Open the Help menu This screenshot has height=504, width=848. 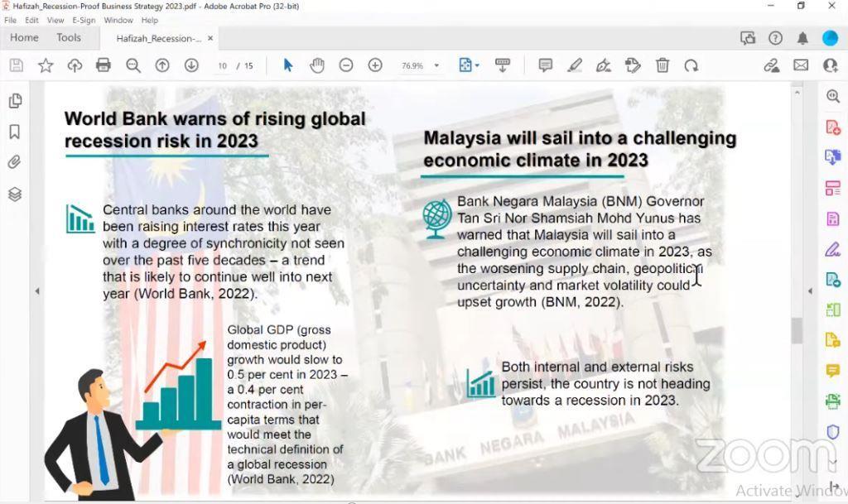(x=150, y=20)
